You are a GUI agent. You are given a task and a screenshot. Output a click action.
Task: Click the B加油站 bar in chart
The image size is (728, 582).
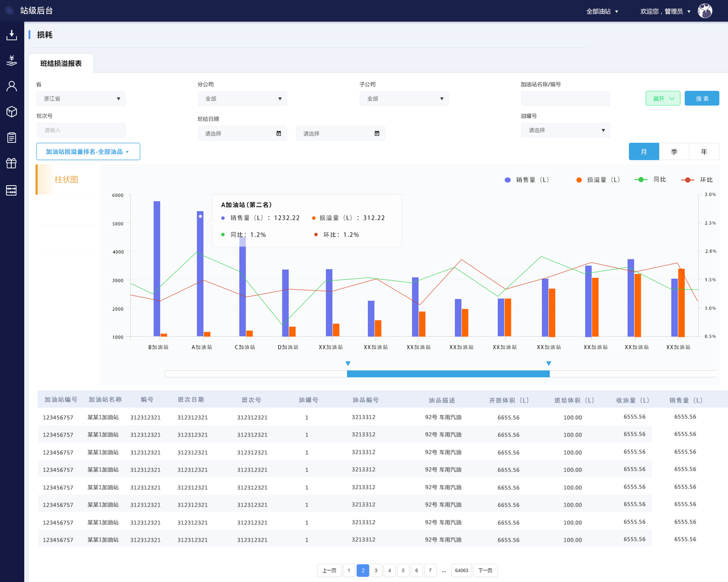157,269
